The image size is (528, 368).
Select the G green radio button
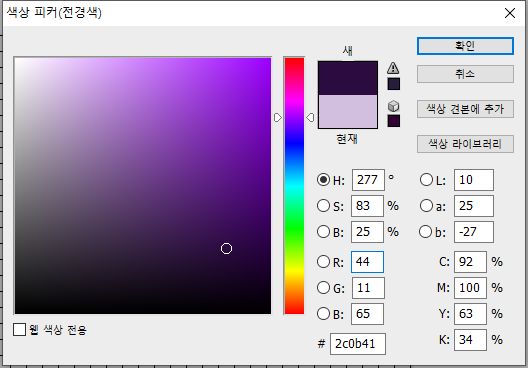[x=323, y=288]
